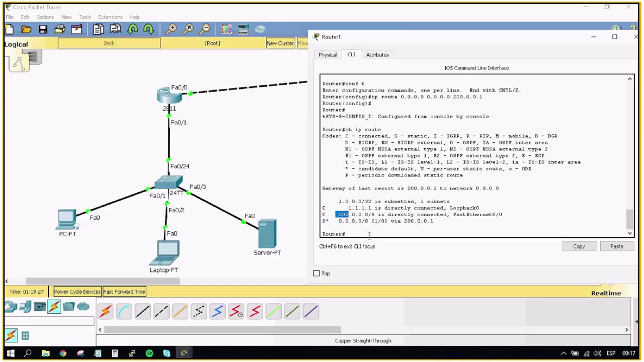Click the Paste toolbar icon

[115, 30]
